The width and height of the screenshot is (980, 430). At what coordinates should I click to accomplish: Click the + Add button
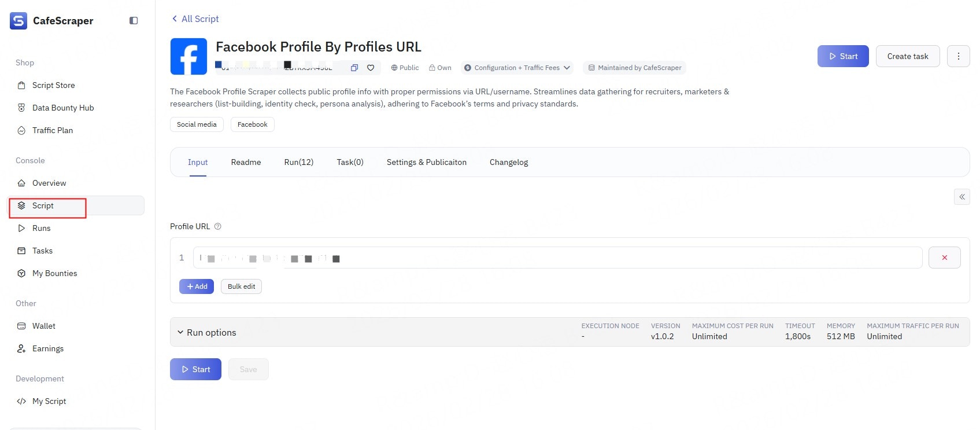(x=197, y=286)
